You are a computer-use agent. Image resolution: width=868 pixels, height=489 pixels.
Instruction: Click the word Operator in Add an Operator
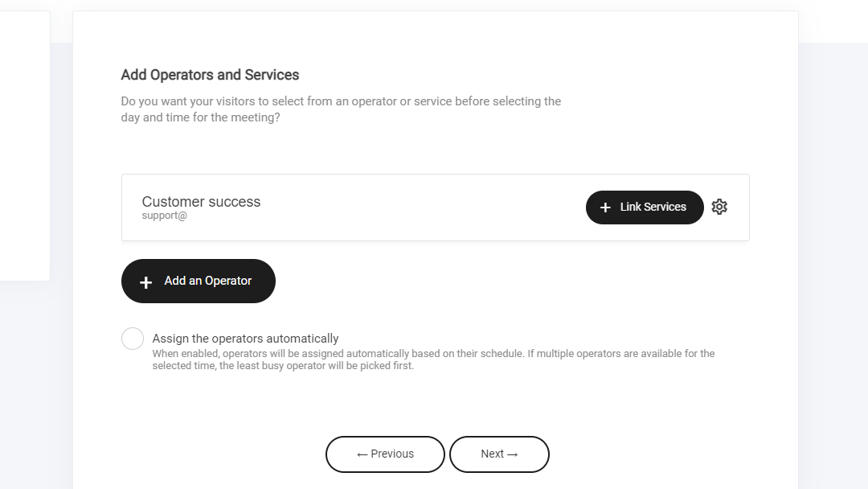[228, 281]
